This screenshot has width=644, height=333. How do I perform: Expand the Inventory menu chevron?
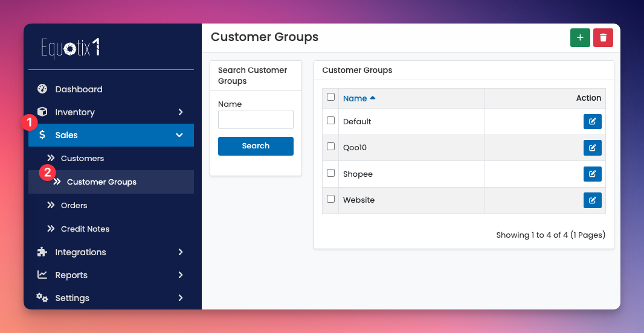(180, 112)
